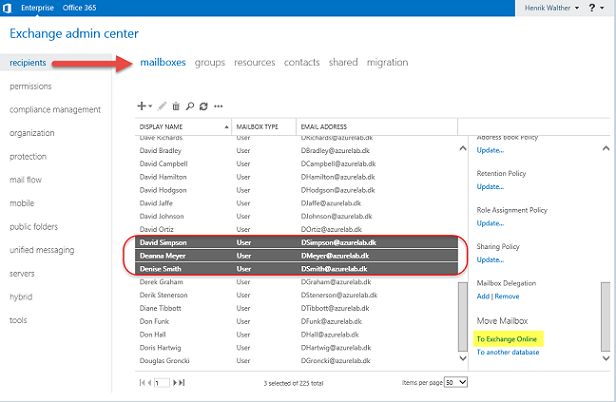Open compliance management in the sidebar

click(x=55, y=109)
